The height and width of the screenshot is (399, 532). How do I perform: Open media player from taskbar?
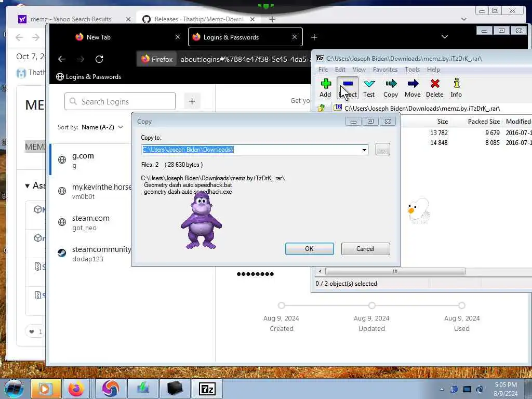(x=46, y=389)
